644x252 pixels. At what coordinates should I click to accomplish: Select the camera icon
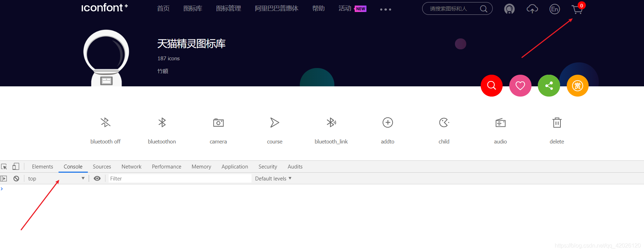click(x=218, y=123)
